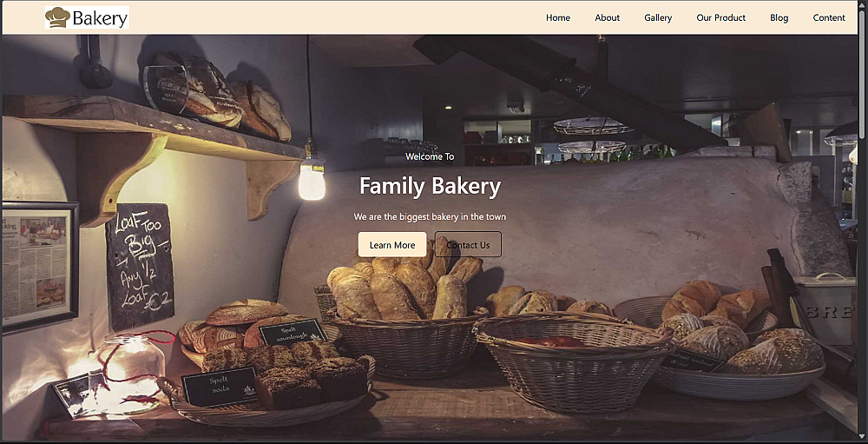Open the About navigation link
The height and width of the screenshot is (444, 868).
point(608,17)
